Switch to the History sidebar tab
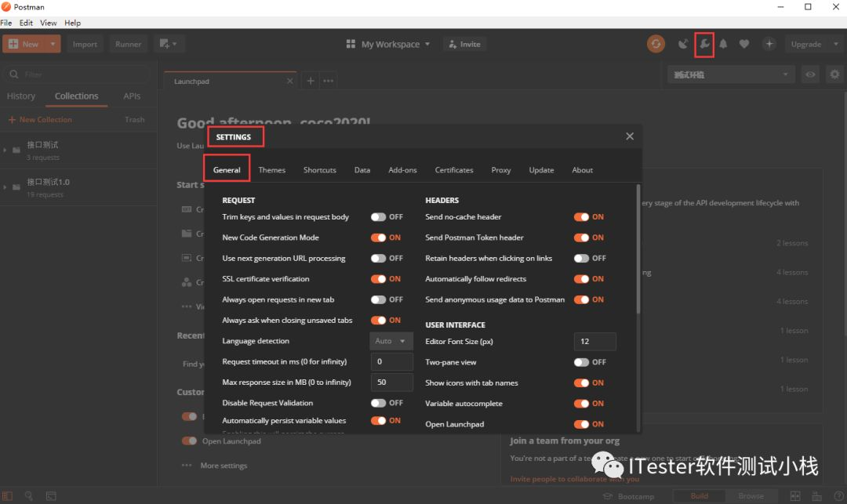 [x=21, y=96]
